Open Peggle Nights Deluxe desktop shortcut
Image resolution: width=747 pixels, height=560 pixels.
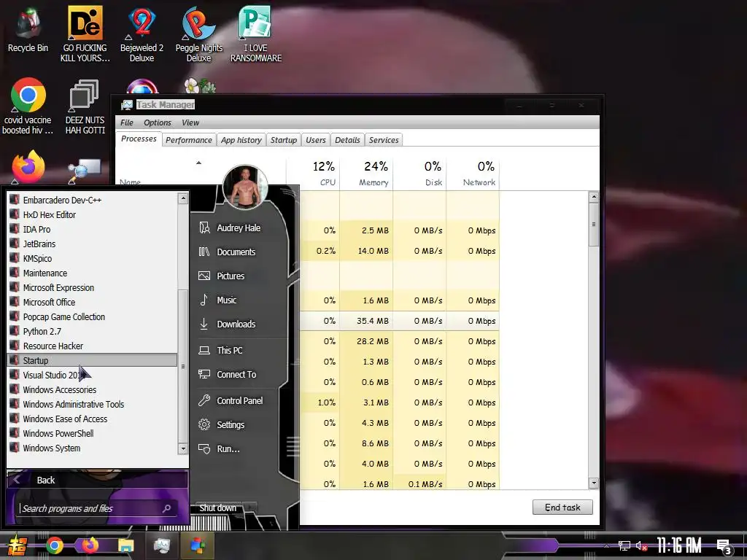click(x=198, y=34)
